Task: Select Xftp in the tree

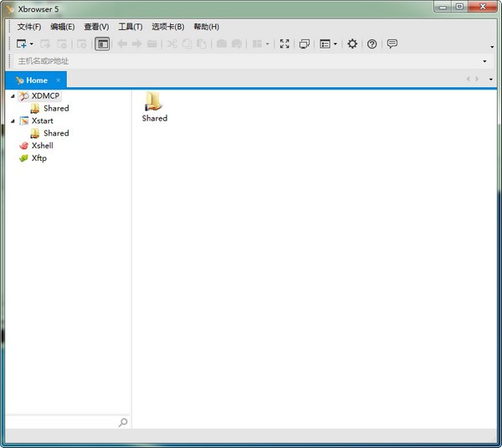Action: click(x=33, y=158)
